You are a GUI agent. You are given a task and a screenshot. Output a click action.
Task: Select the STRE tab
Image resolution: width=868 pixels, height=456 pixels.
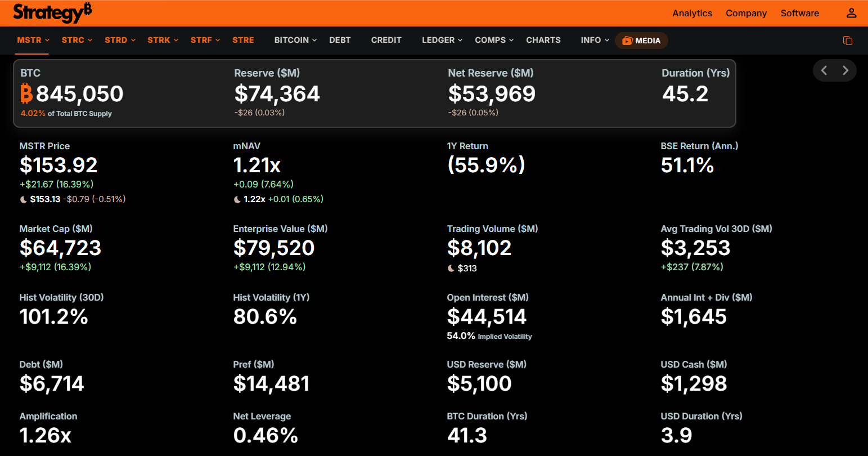(243, 40)
